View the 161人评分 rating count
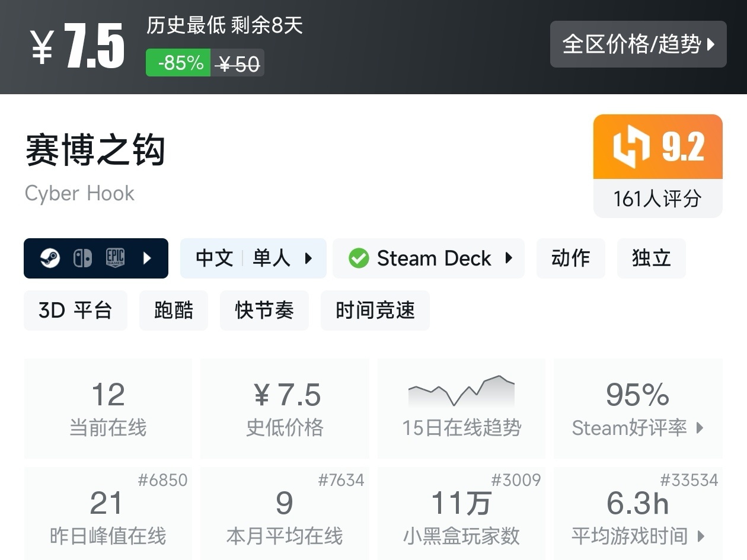This screenshot has width=747, height=560. 657,199
